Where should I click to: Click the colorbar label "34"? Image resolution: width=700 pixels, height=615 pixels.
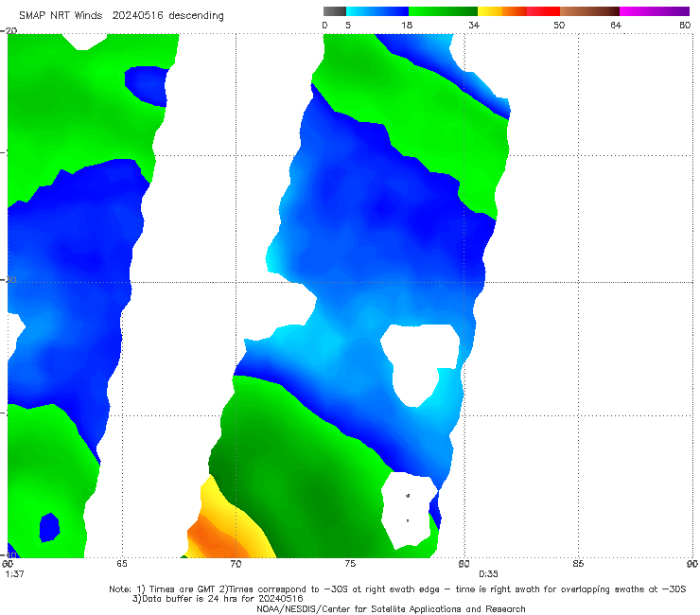[x=474, y=25]
